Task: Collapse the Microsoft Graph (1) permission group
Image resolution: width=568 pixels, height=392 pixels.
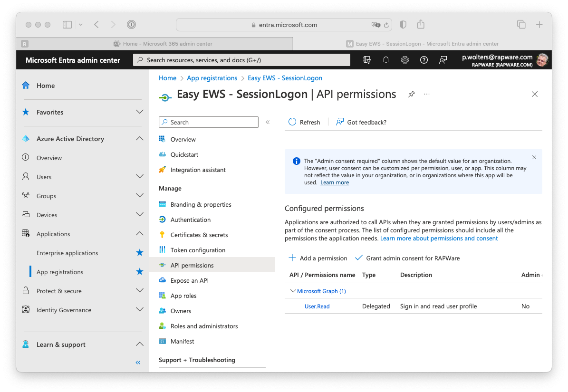Action: (x=293, y=291)
